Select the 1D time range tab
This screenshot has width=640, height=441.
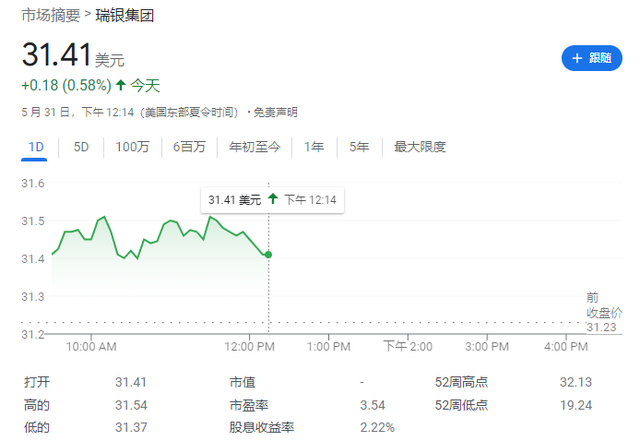36,147
